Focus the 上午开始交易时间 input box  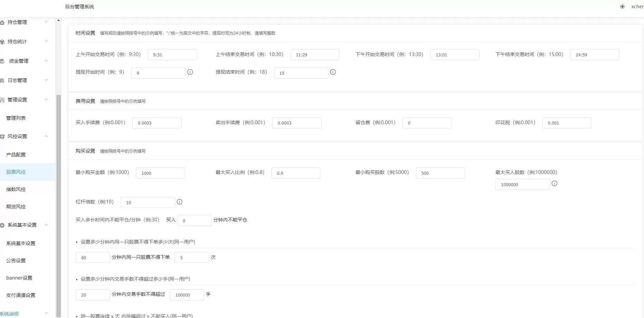172,55
